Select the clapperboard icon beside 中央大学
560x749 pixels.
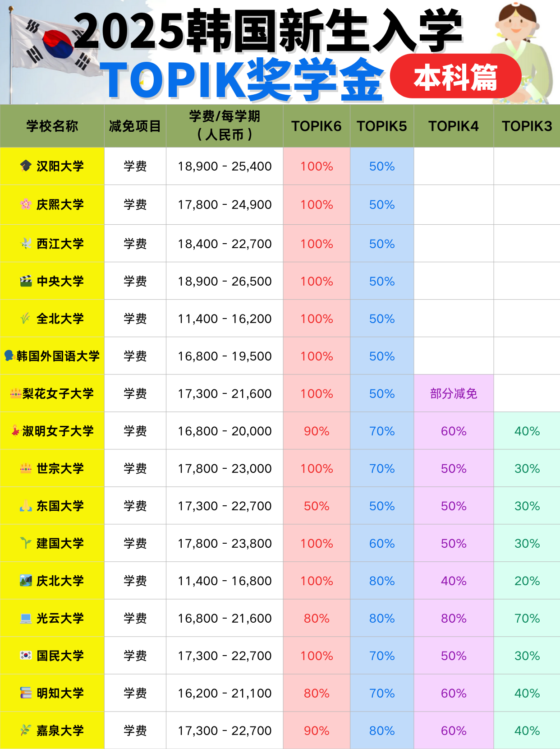click(x=26, y=281)
